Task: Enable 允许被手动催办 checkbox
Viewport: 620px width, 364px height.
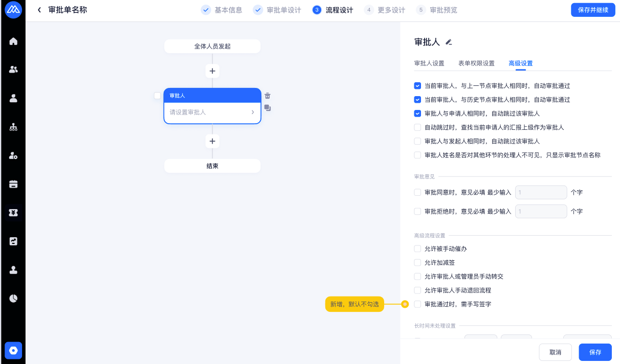Action: coord(417,249)
